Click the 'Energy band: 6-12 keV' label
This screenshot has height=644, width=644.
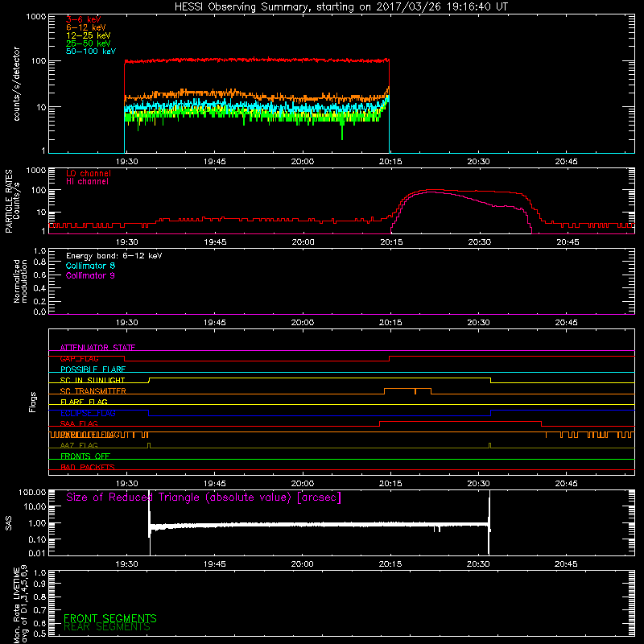pos(114,256)
